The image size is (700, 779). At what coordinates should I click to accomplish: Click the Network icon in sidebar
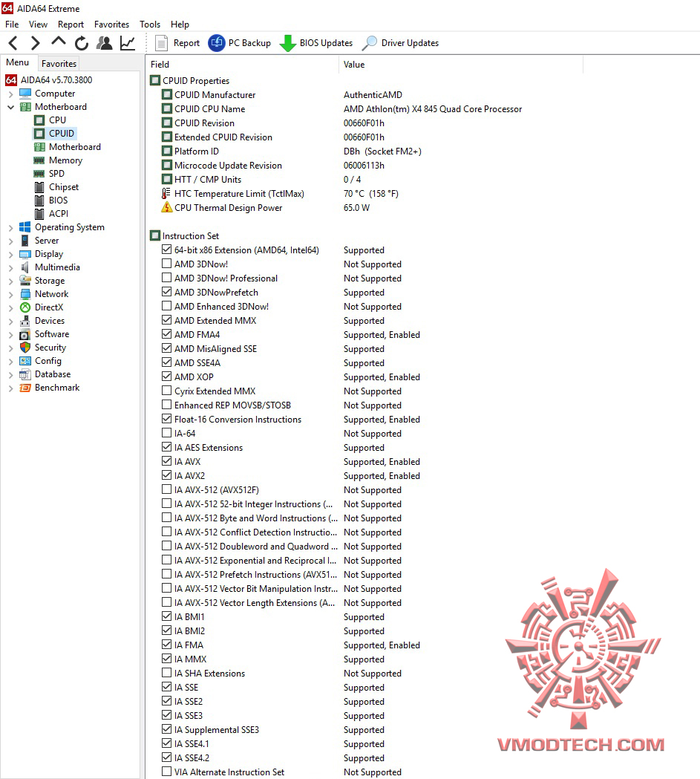[25, 293]
